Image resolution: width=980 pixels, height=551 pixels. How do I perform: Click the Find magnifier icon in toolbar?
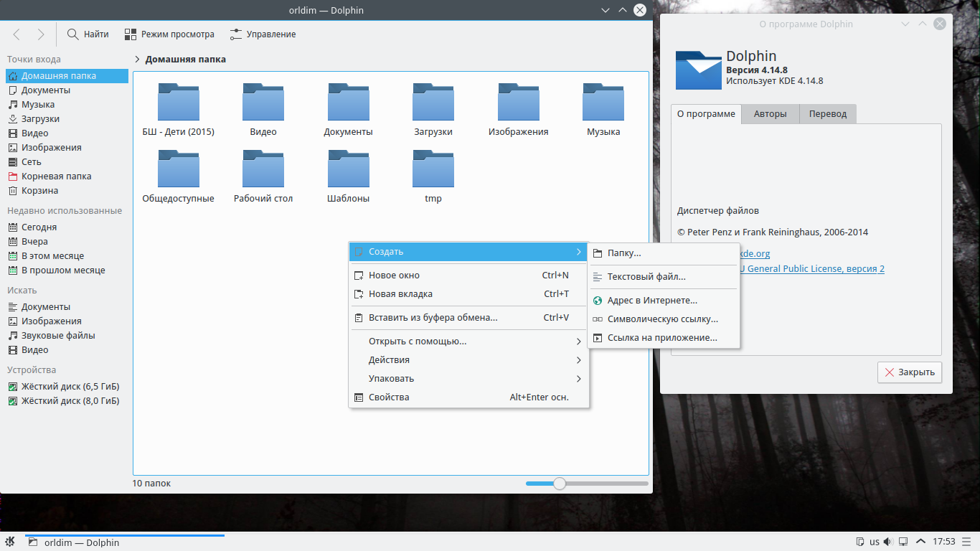pos(72,34)
